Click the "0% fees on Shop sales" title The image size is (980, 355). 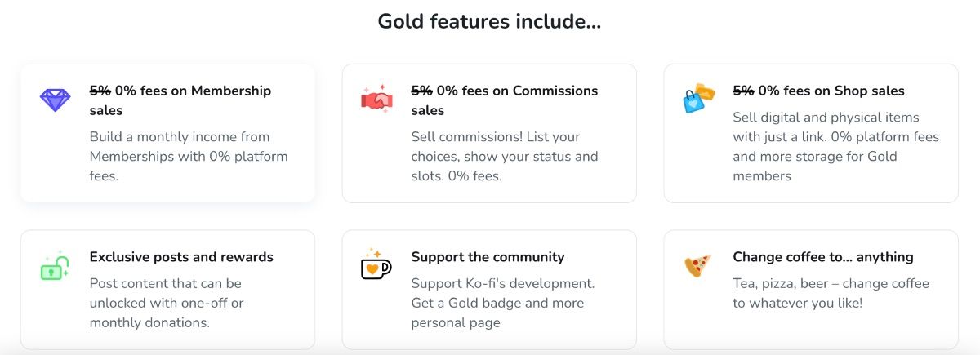click(818, 91)
